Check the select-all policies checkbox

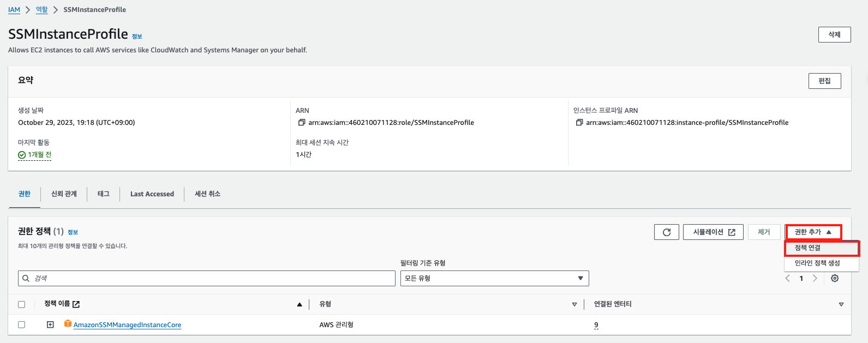pos(22,304)
